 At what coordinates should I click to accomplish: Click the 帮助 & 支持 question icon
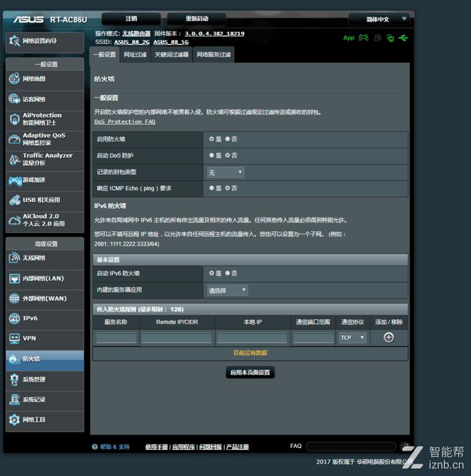[95, 446]
